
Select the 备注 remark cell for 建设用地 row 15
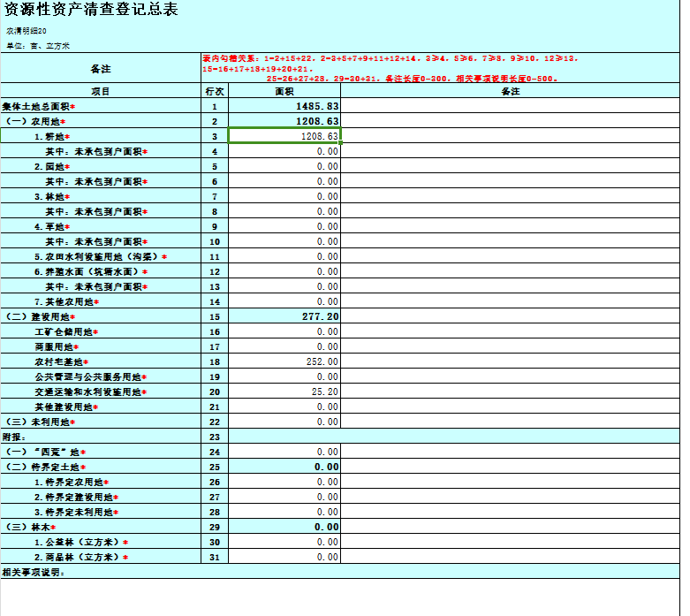click(510, 316)
